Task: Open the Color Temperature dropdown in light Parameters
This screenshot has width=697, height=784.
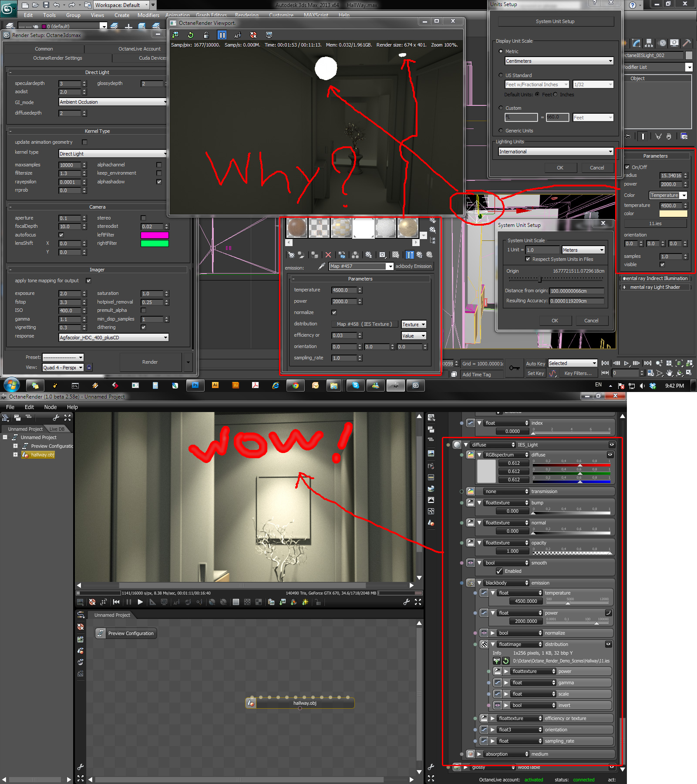Action: [x=668, y=195]
